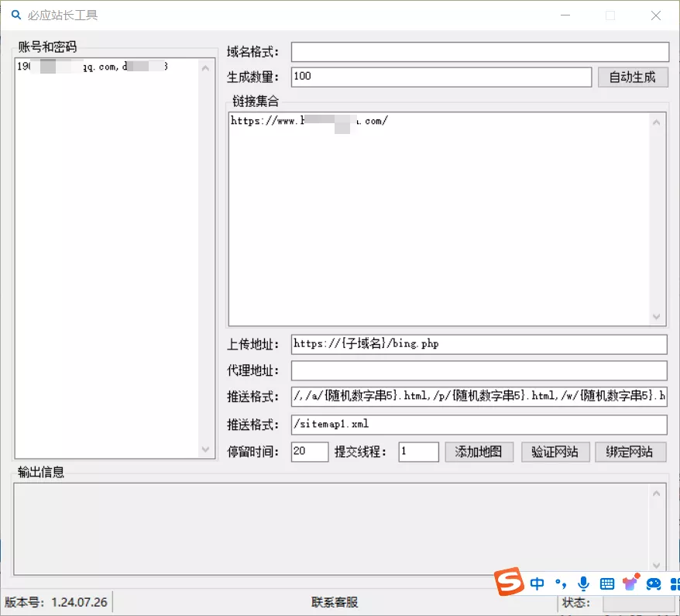The height and width of the screenshot is (616, 680).
Task: Click the account entry line in 账号和密码 list
Action: pos(93,67)
